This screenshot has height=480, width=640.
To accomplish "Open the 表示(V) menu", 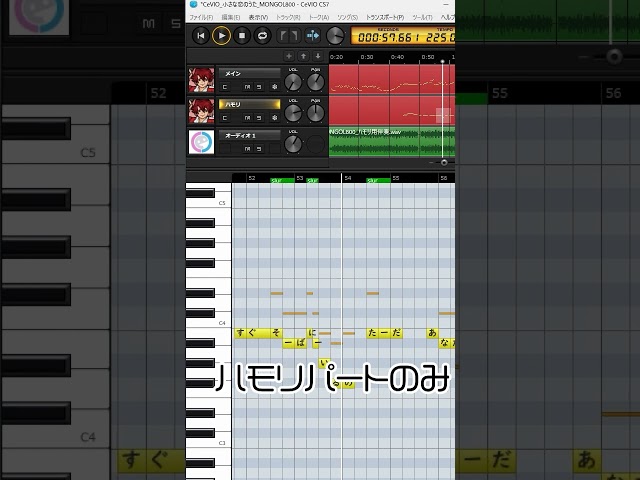I will pyautogui.click(x=258, y=17).
